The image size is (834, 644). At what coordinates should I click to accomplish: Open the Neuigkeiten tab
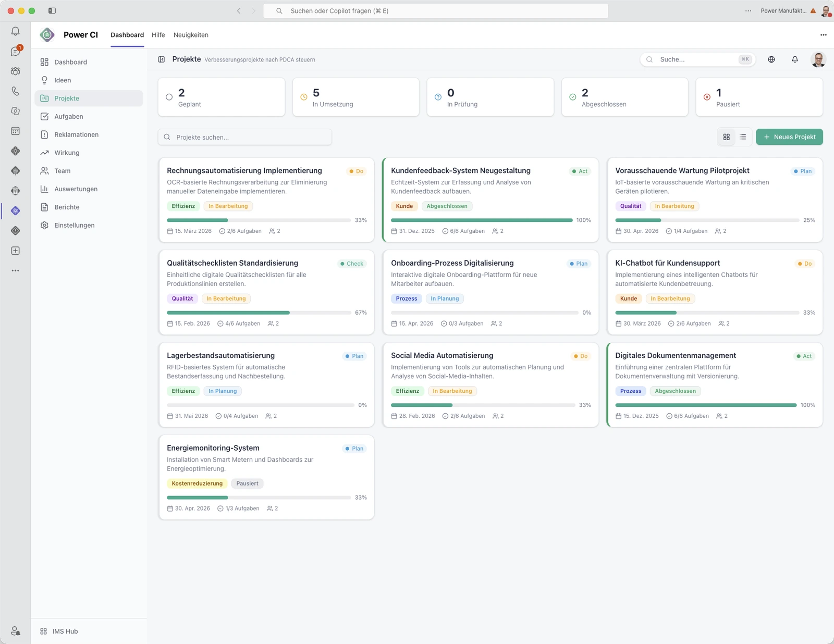click(x=191, y=35)
